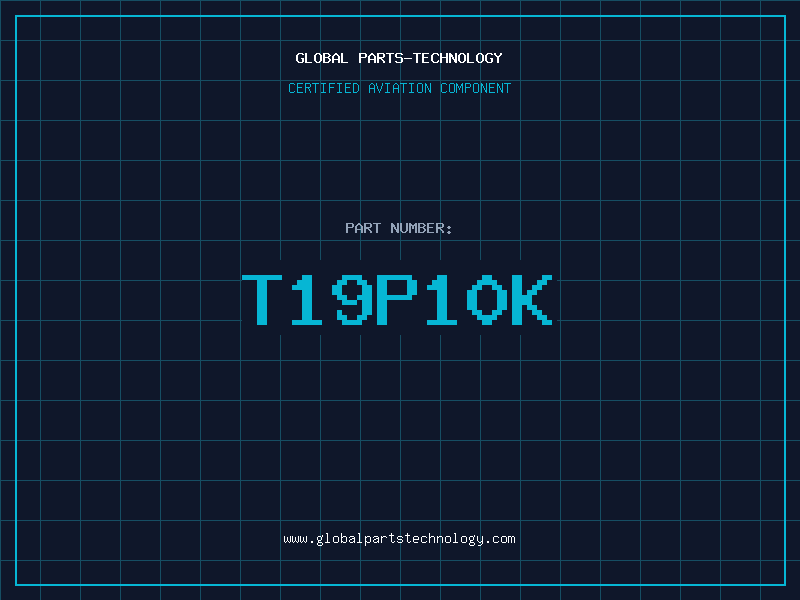Click the CERTIFIED AVIATION COMPONENT subtitle
The image size is (800, 600).
[399, 88]
